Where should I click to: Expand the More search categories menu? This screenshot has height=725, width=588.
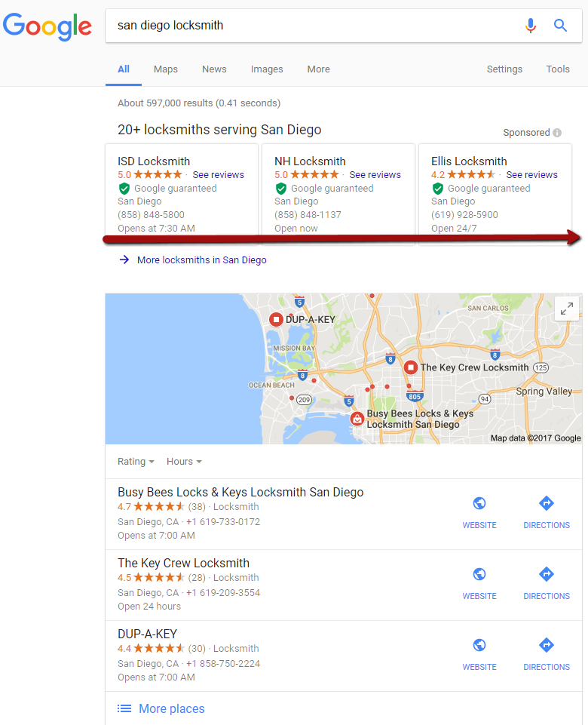point(318,69)
